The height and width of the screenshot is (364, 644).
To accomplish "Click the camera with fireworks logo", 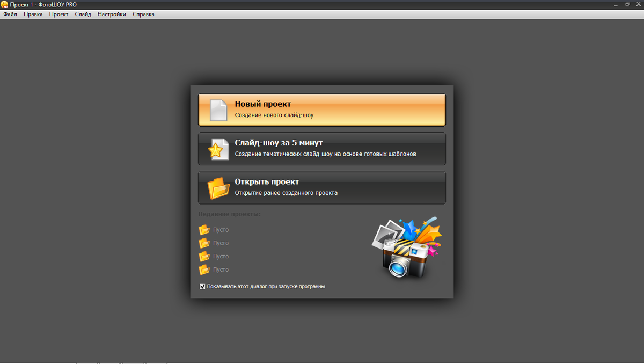I will point(406,247).
